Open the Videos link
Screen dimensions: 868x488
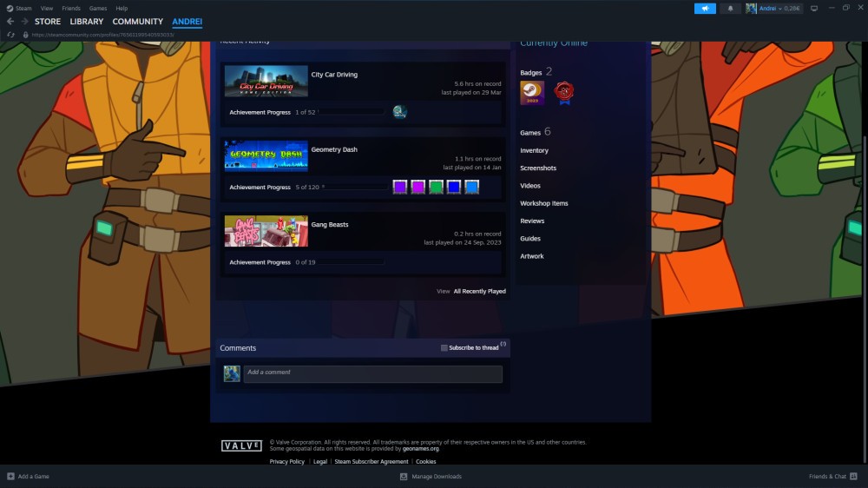tap(530, 186)
